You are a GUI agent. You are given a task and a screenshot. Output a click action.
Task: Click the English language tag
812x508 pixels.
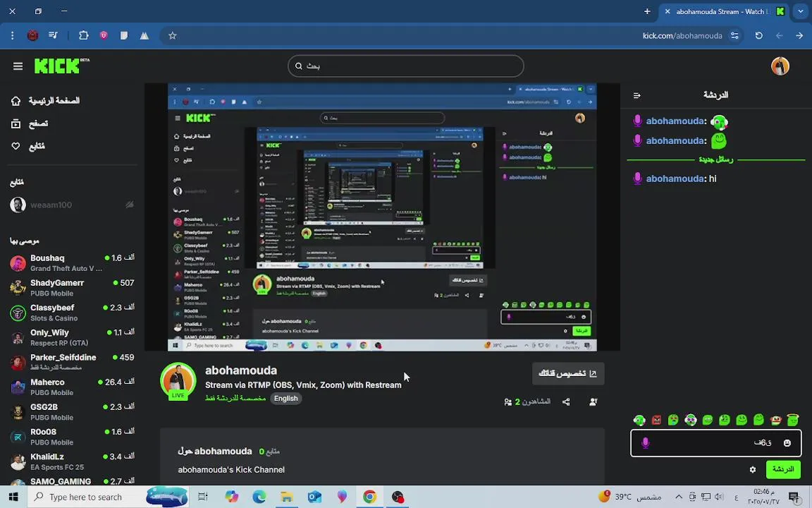tap(286, 399)
